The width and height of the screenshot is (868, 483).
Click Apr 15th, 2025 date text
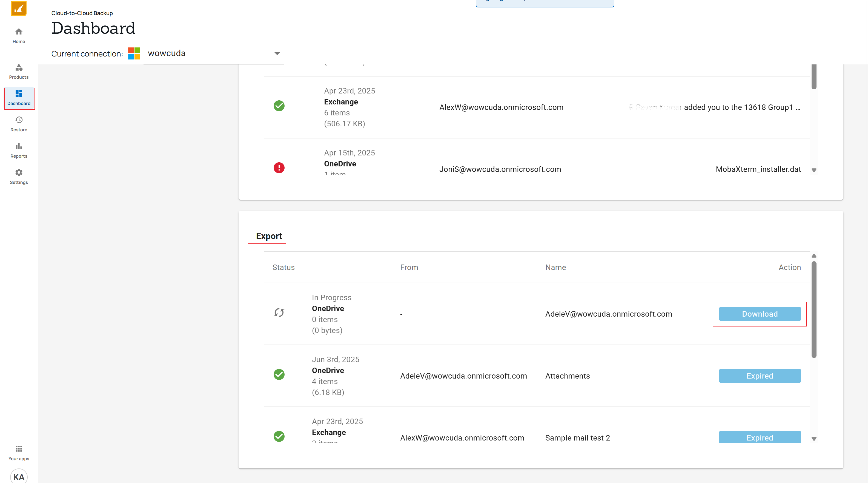[350, 153]
